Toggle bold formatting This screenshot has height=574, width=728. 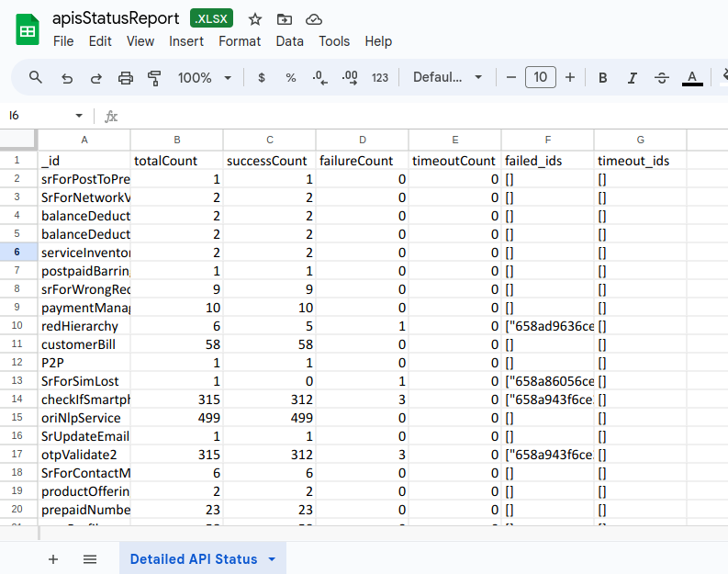603,78
